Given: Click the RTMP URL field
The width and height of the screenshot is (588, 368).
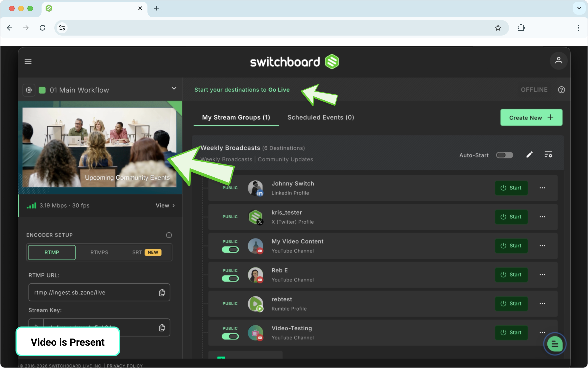Looking at the screenshot, I should (x=99, y=292).
